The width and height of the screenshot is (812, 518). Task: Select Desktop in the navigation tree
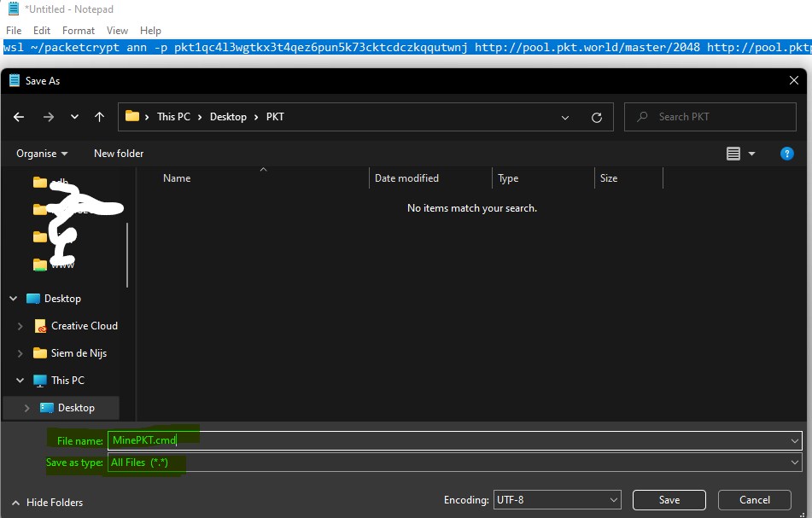[x=62, y=299]
